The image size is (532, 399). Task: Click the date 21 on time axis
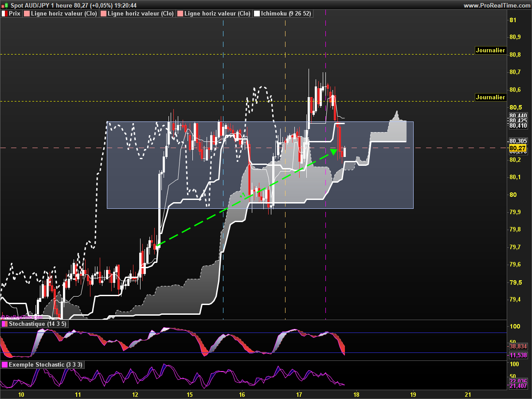point(468,394)
